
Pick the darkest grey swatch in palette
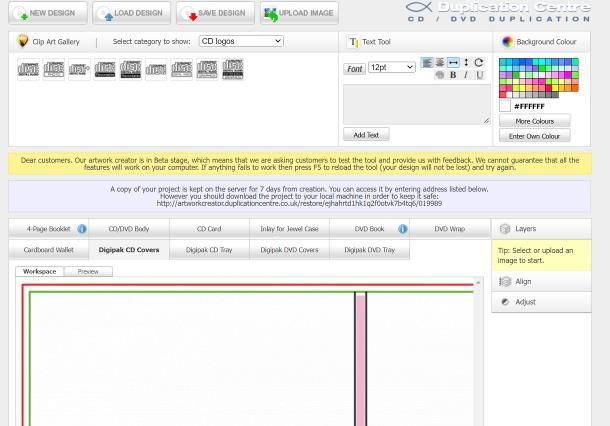point(555,95)
